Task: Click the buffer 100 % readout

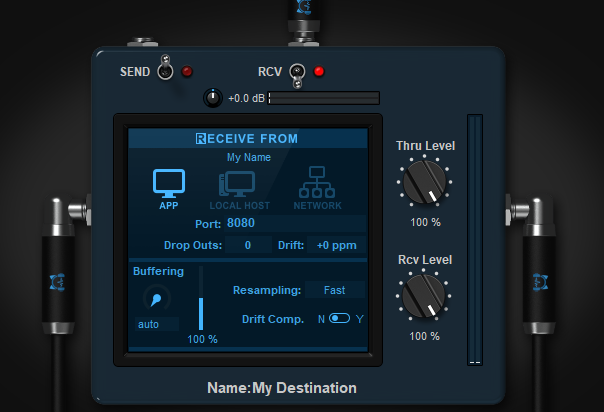Action: 202,339
